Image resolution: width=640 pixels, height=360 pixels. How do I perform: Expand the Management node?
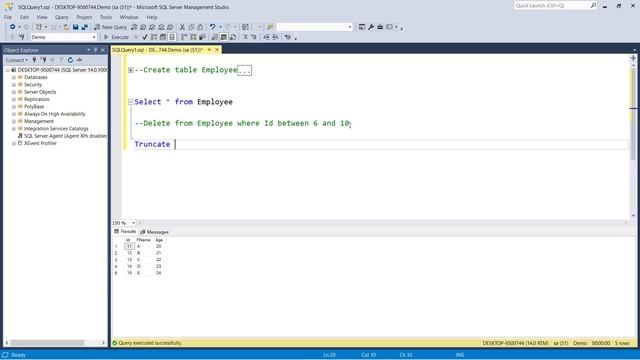click(x=14, y=121)
